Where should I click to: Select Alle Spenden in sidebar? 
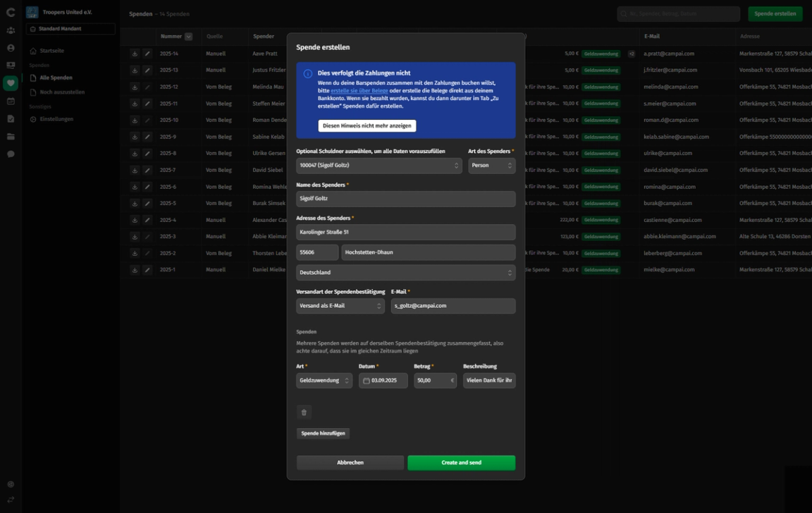coord(56,78)
